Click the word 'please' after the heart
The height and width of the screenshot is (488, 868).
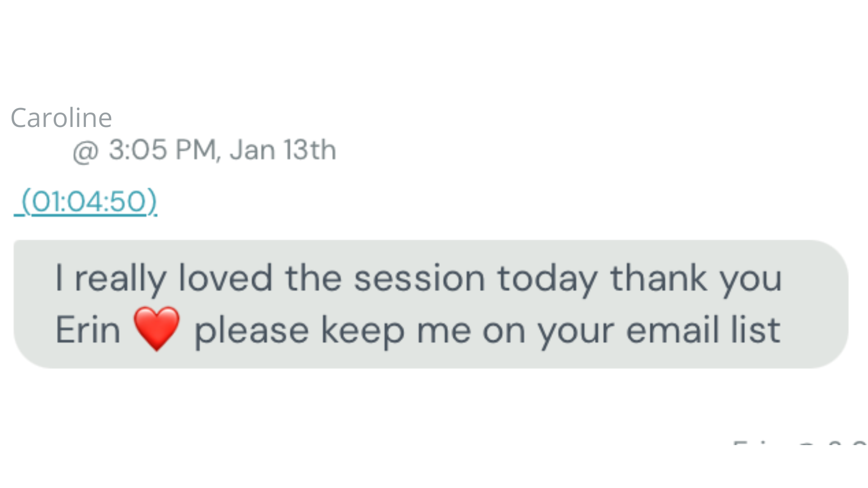[251, 331]
